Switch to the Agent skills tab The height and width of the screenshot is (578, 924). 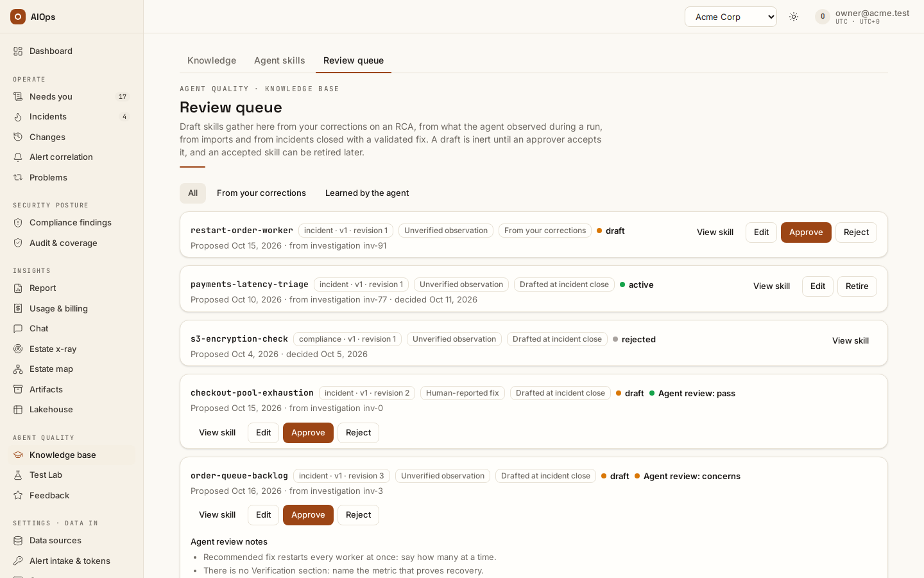(x=280, y=60)
